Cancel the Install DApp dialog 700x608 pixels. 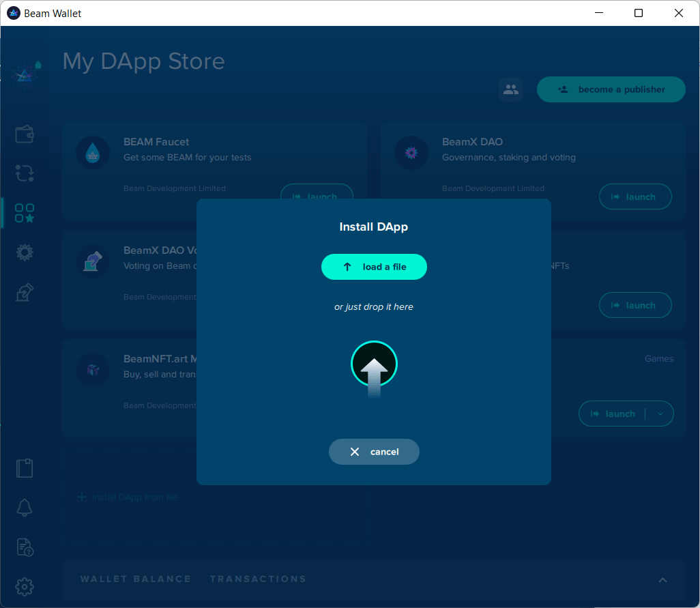[374, 452]
